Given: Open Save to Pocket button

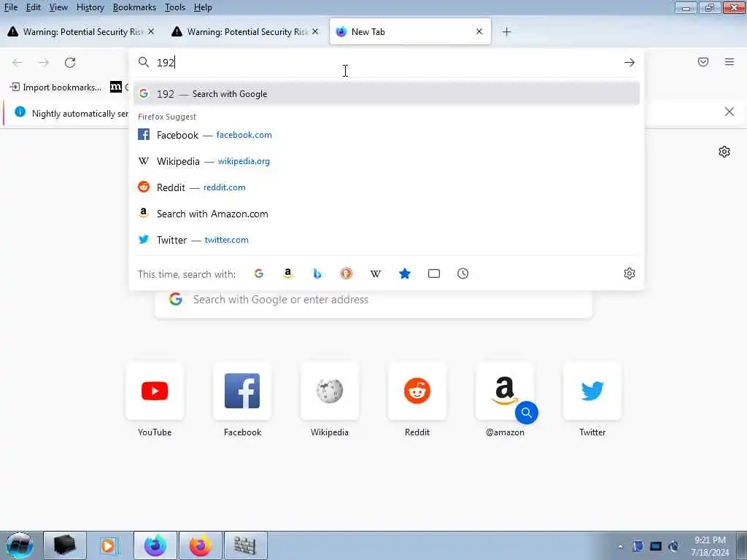Looking at the screenshot, I should click(x=703, y=62).
